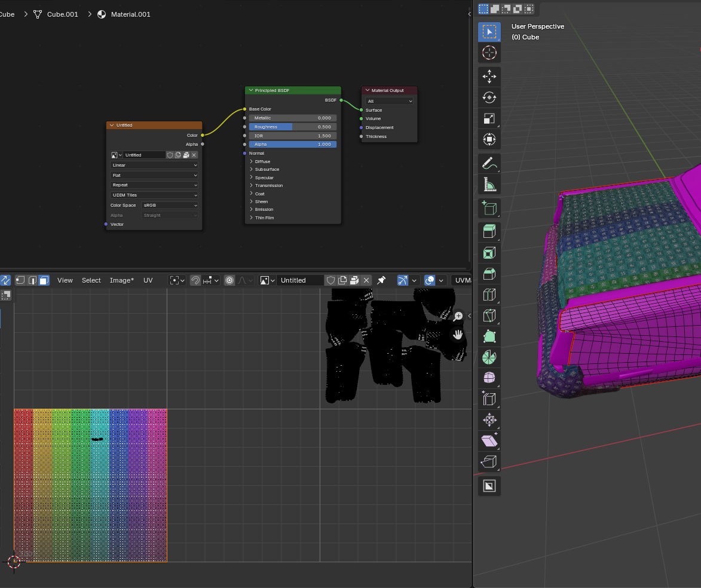The height and width of the screenshot is (588, 701).
Task: Expand the Subsurface section in Principled BSDF
Action: [x=267, y=169]
